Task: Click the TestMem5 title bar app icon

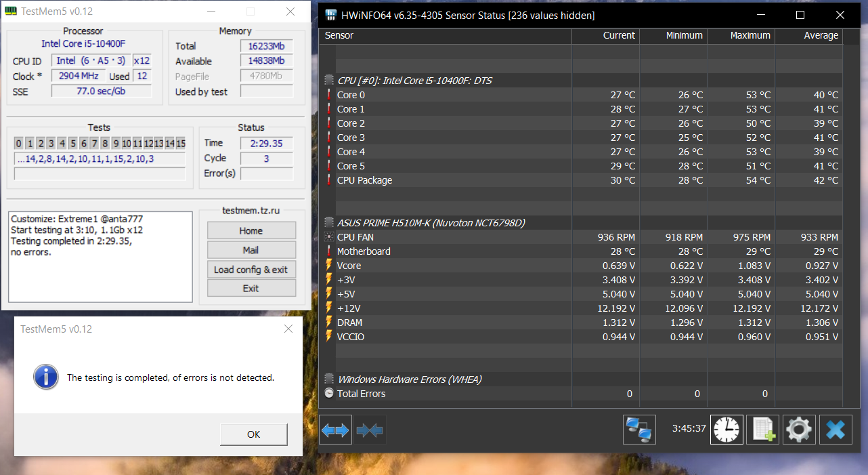Action: pyautogui.click(x=11, y=12)
